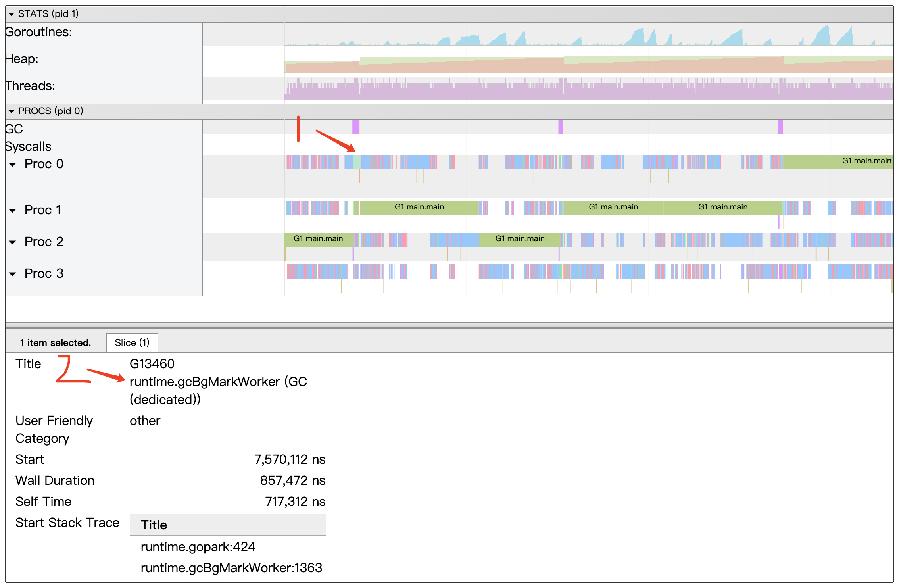This screenshot has width=899, height=588.
Task: Click the second purple GC marker
Action: point(561,127)
